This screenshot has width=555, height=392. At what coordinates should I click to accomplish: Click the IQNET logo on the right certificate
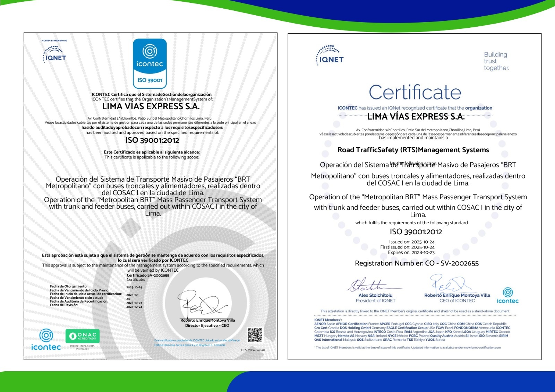tap(330, 55)
